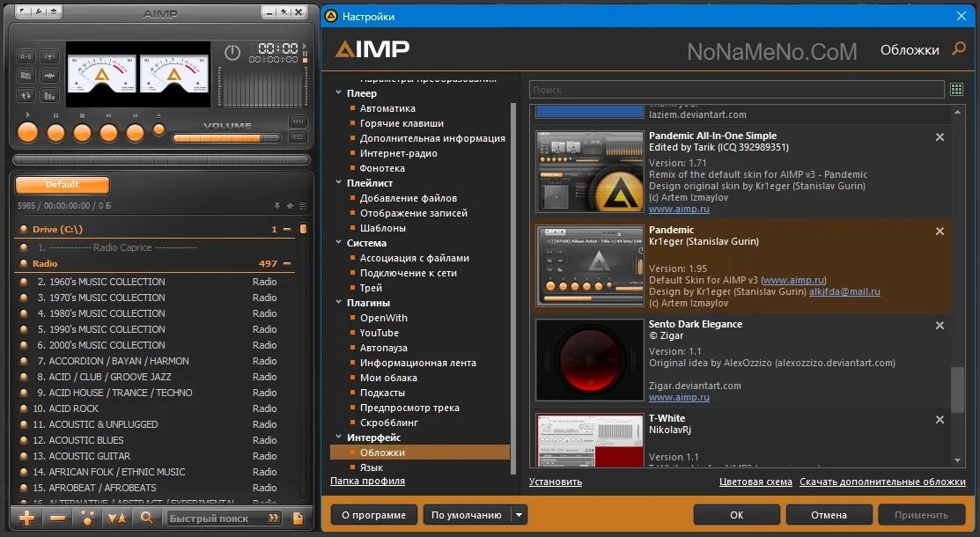Toggle A-B repeat section button

pos(26,57)
